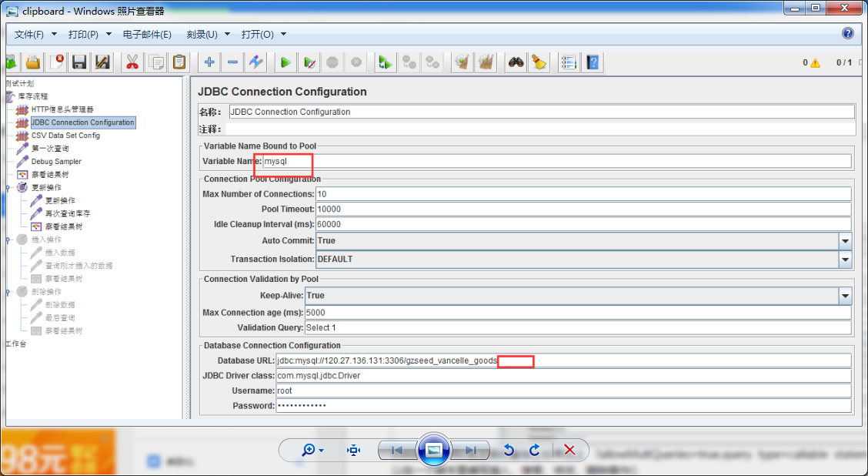The image size is (868, 476).
Task: Open the 文件(F) menu
Action: pyautogui.click(x=35, y=35)
